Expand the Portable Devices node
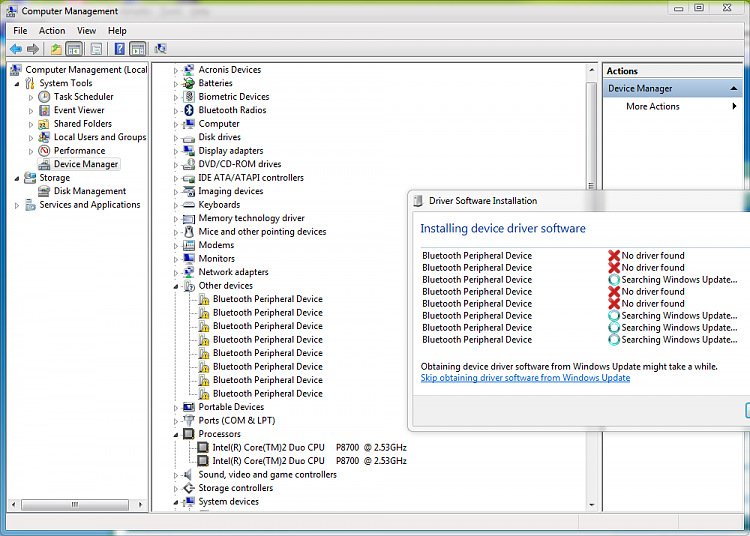Screen dimensions: 750x536 point(176,408)
